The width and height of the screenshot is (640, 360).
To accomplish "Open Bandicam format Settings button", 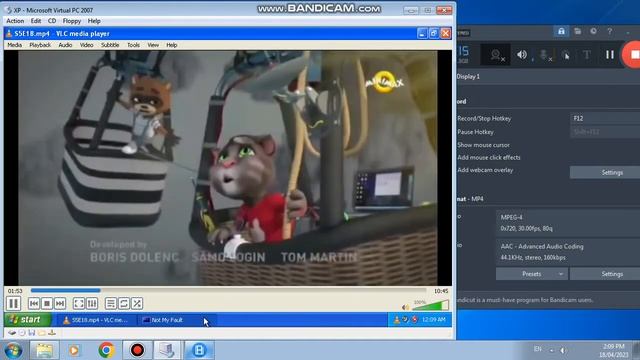I will [x=605, y=274].
